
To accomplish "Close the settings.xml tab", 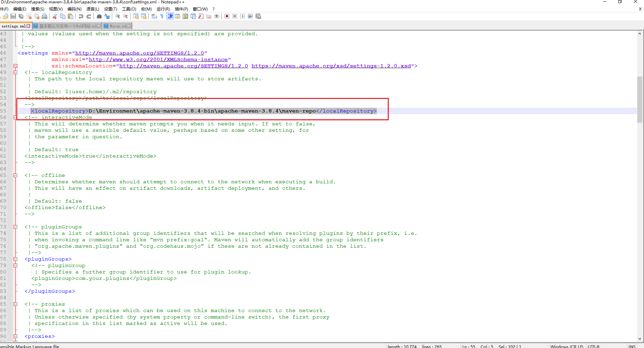I will pos(28,26).
